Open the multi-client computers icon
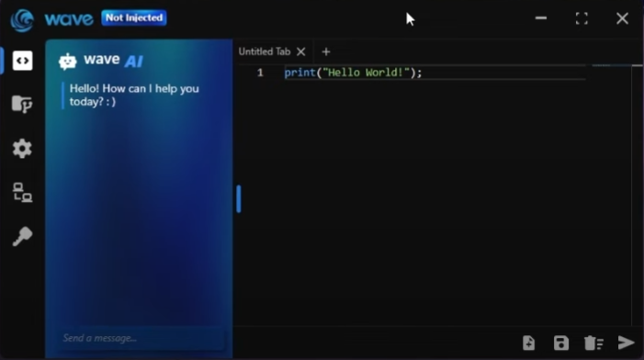This screenshot has height=360, width=644. [22, 193]
